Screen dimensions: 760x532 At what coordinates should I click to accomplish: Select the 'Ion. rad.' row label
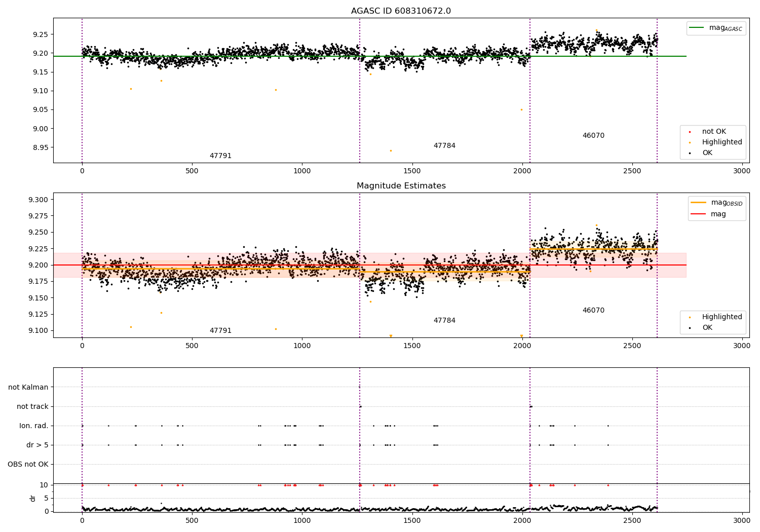click(x=34, y=426)
